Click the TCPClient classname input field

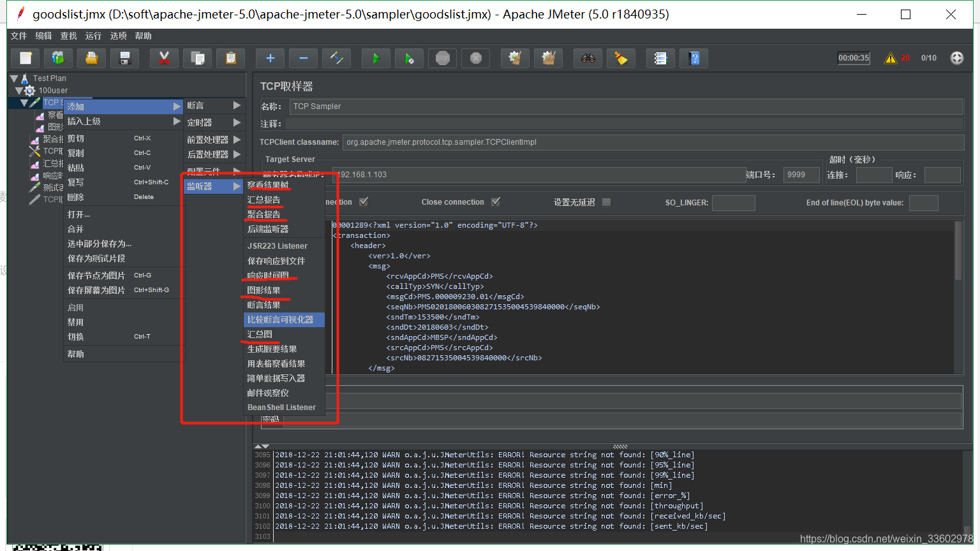(653, 142)
